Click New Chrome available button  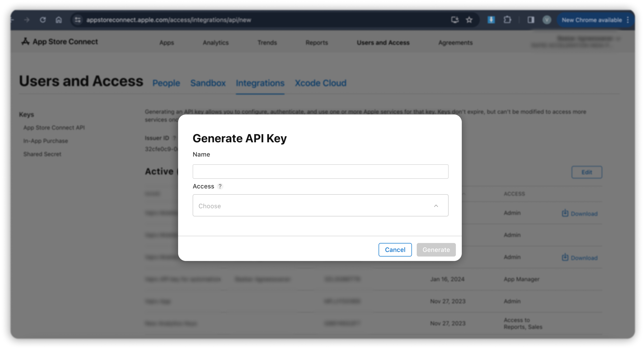[591, 20]
